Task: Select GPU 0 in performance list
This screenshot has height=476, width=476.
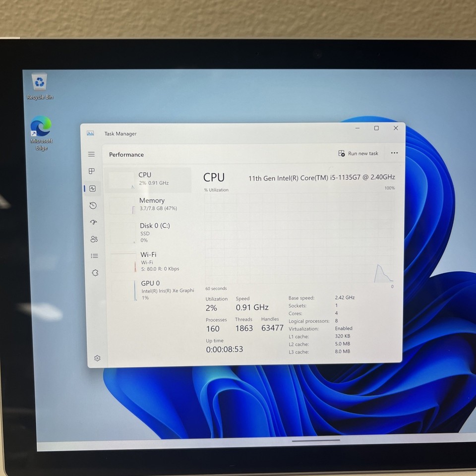Action: [152, 291]
